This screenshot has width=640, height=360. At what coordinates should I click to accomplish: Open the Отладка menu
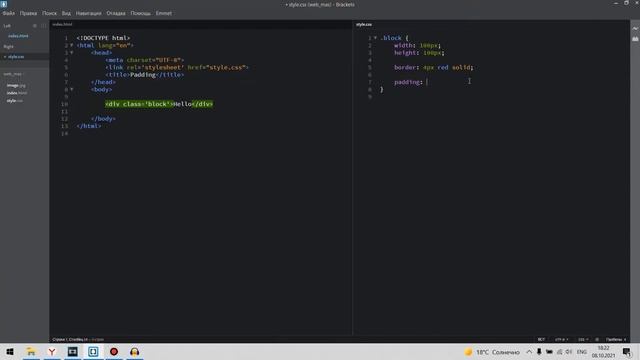(116, 13)
